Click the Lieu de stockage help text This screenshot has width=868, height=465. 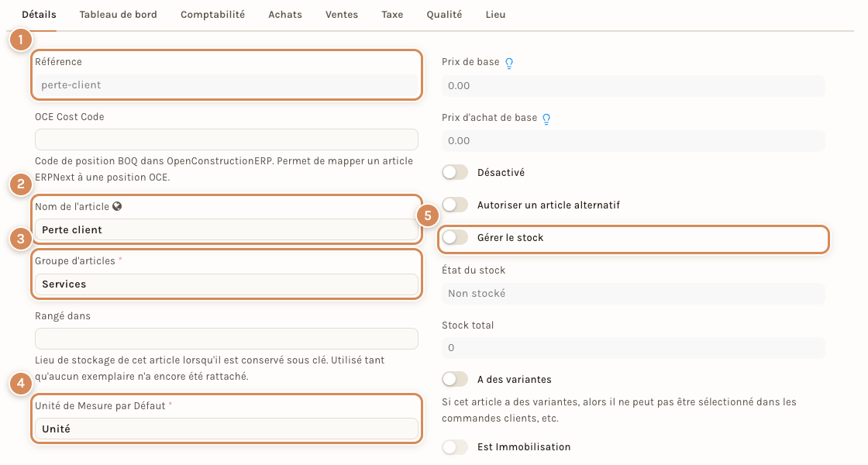(x=210, y=368)
